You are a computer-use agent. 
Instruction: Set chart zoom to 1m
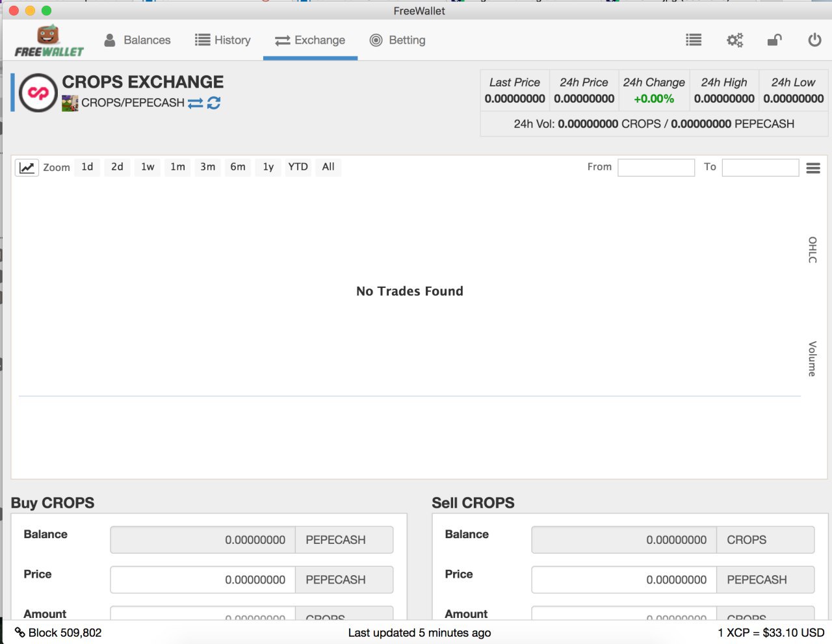tap(177, 167)
